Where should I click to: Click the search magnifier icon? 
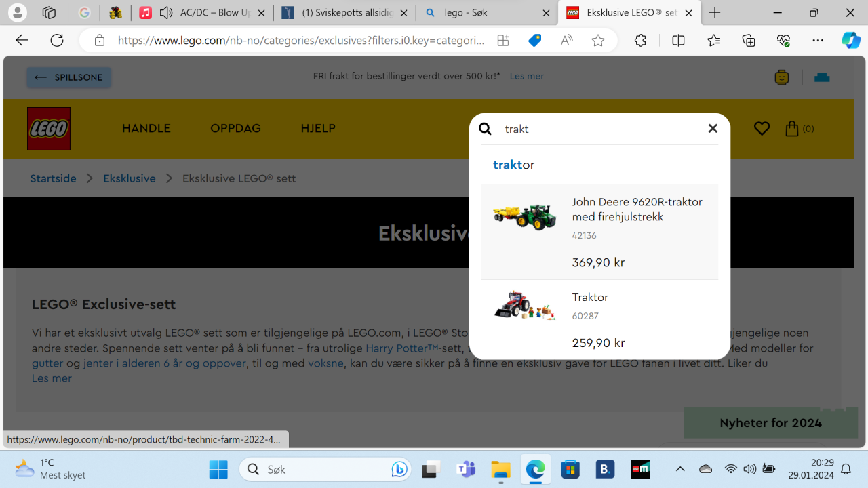coord(485,129)
